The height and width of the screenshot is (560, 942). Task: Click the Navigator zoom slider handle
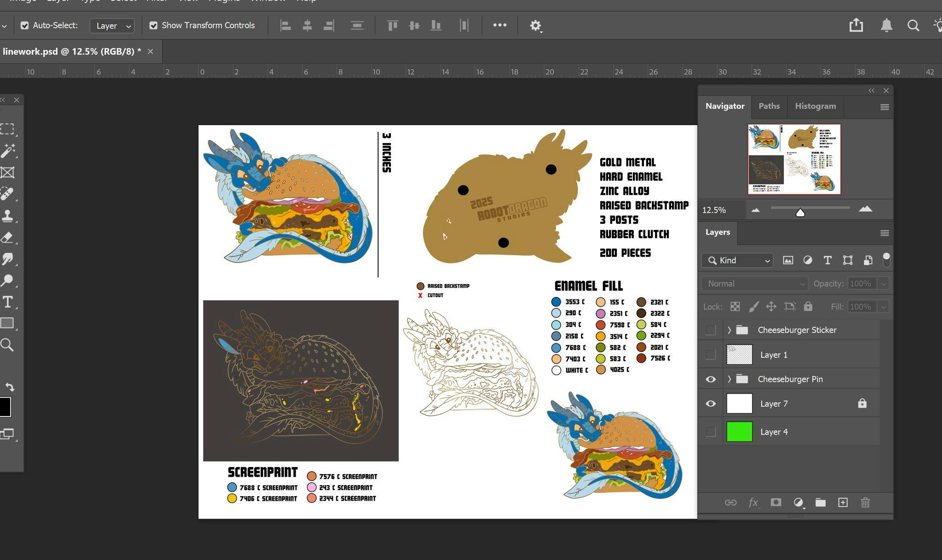[800, 212]
